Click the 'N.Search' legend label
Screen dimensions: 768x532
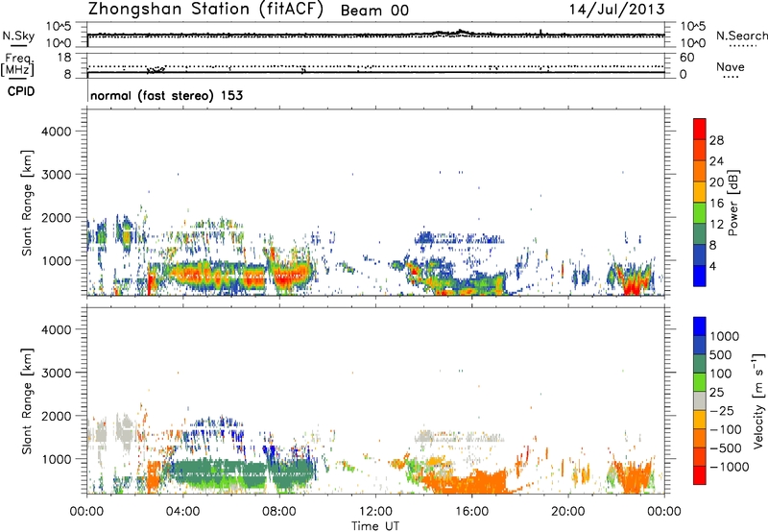tap(741, 36)
